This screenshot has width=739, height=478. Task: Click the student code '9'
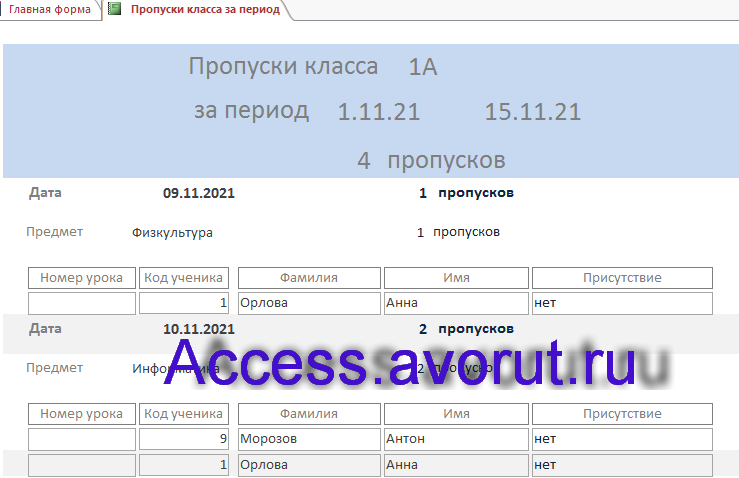point(184,439)
